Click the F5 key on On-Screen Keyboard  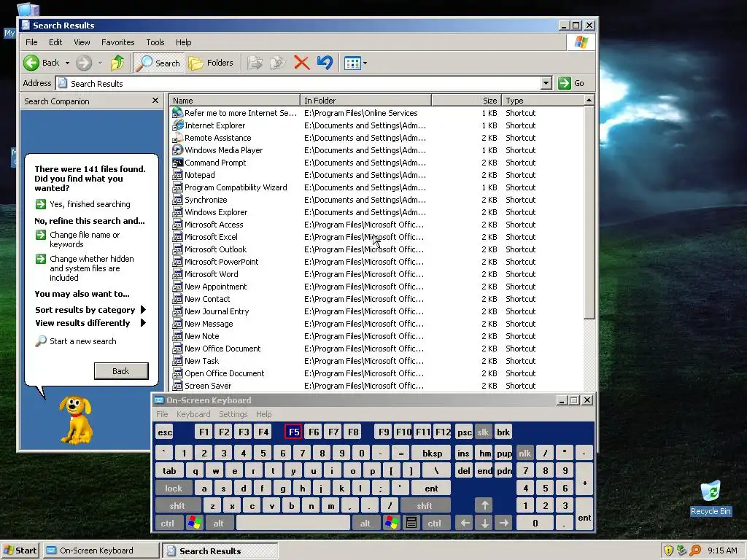coord(293,432)
